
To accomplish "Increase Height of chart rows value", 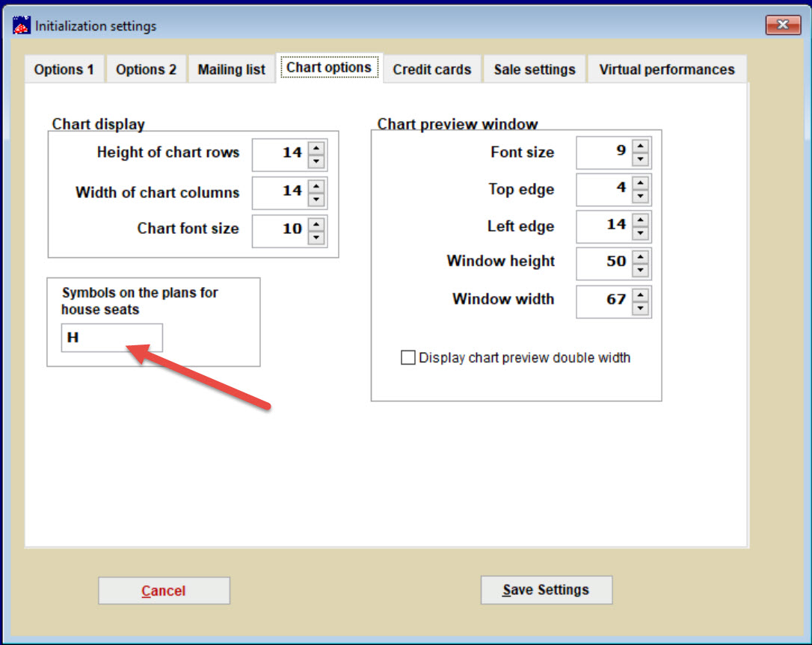I will 316,148.
